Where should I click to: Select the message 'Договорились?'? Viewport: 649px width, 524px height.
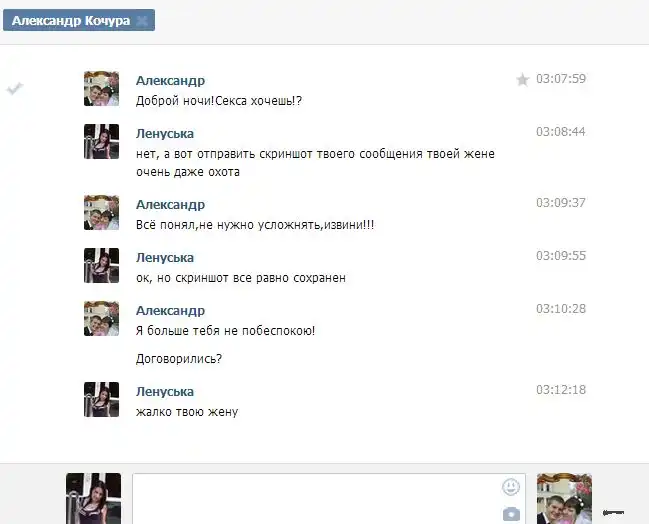click(x=179, y=358)
